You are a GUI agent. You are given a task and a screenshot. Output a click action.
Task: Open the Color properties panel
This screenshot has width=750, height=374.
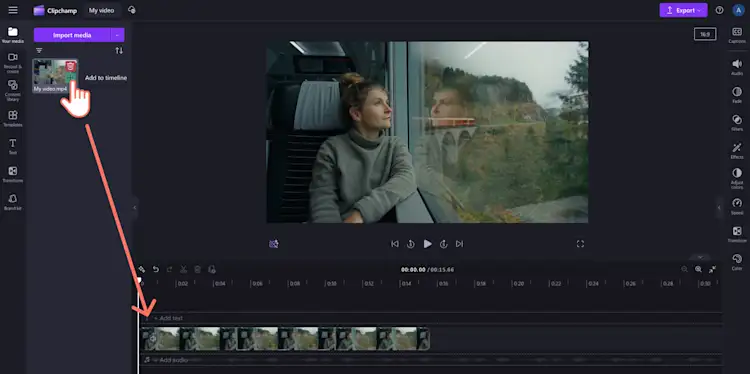737,262
